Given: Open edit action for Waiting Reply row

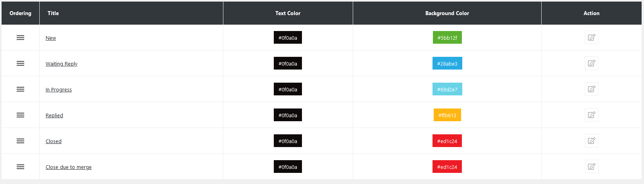Looking at the screenshot, I should (x=591, y=64).
